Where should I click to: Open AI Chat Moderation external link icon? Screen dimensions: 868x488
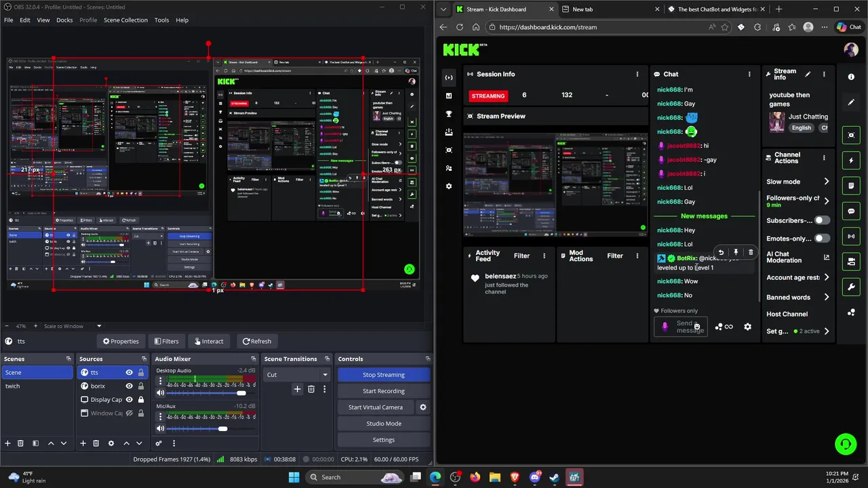[x=826, y=257]
